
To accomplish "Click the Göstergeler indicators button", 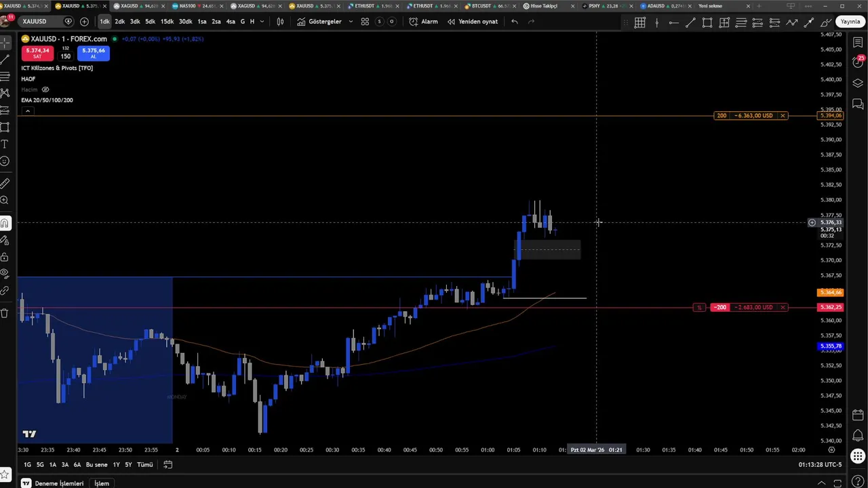I will (x=319, y=22).
